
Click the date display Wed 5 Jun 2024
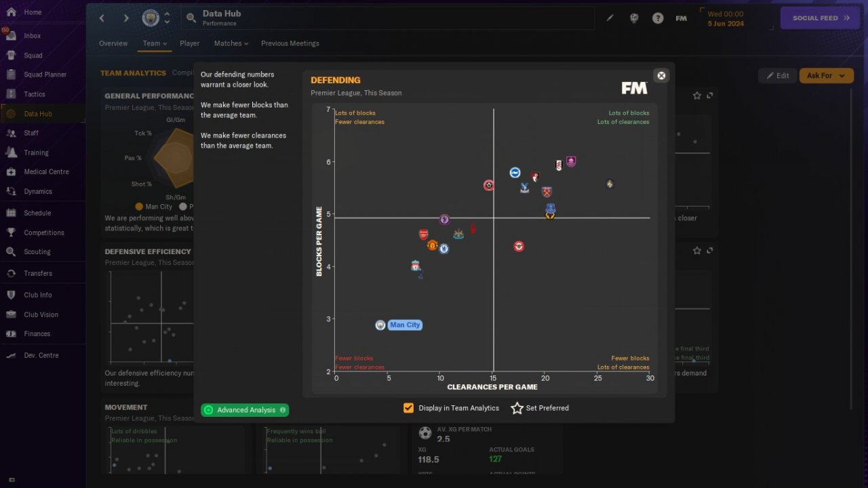(x=726, y=18)
